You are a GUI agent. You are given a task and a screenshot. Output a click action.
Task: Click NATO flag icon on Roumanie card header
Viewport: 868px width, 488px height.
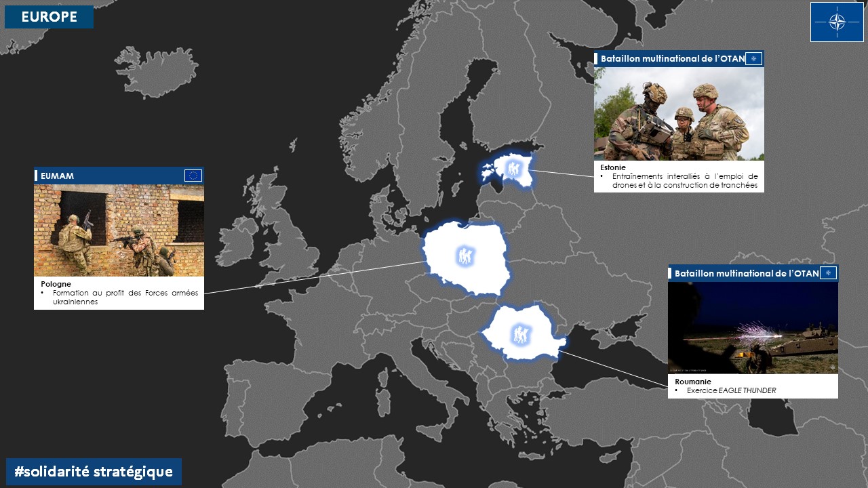pyautogui.click(x=827, y=273)
